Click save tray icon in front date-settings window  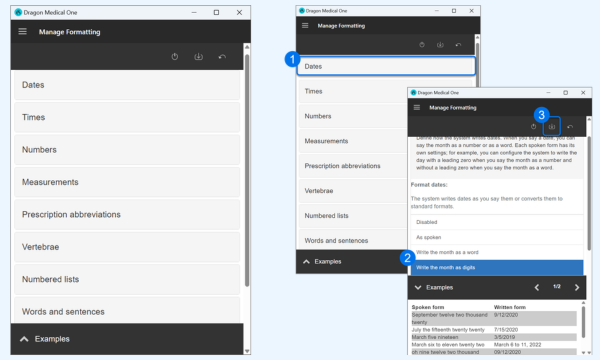coord(551,126)
